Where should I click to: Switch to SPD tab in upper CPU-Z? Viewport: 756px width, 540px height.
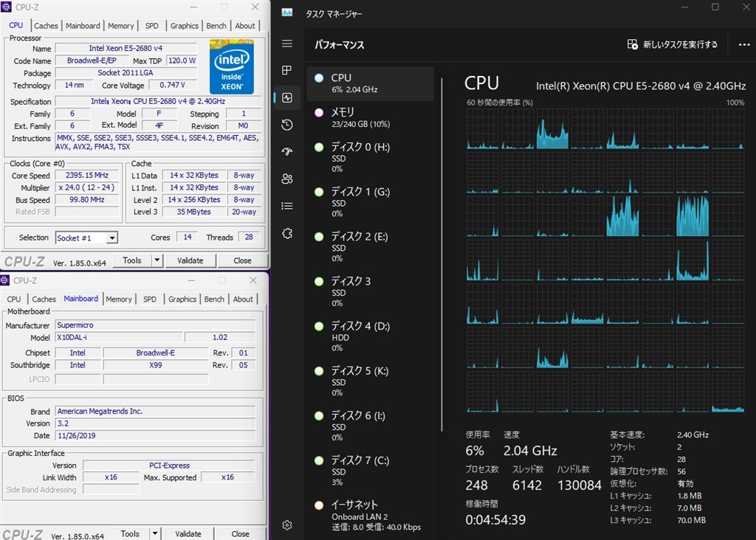click(152, 26)
